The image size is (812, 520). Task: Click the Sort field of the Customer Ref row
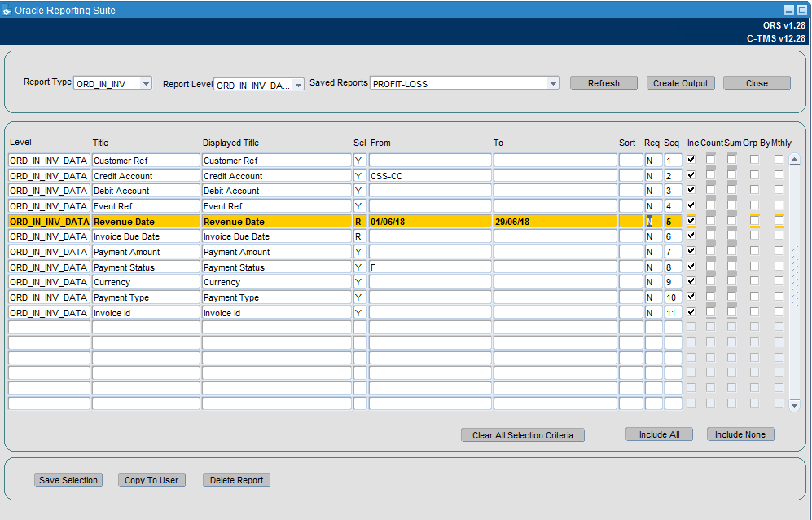pyautogui.click(x=630, y=161)
